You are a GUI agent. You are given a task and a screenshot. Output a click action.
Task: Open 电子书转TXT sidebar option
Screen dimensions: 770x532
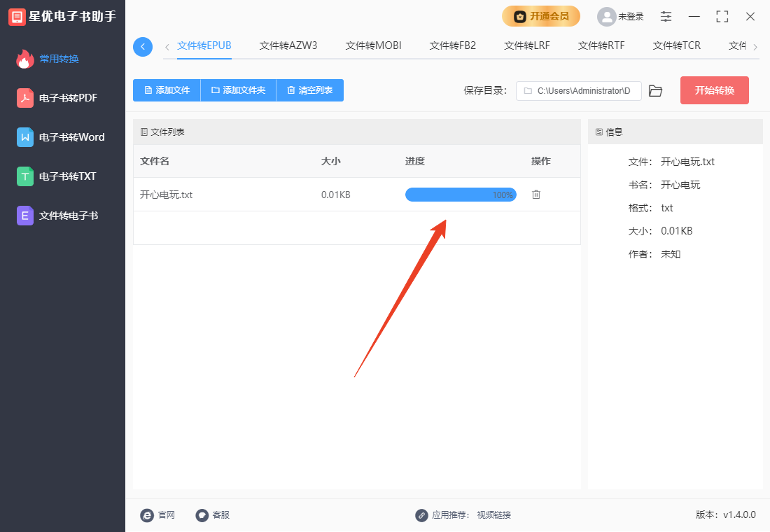(x=67, y=176)
